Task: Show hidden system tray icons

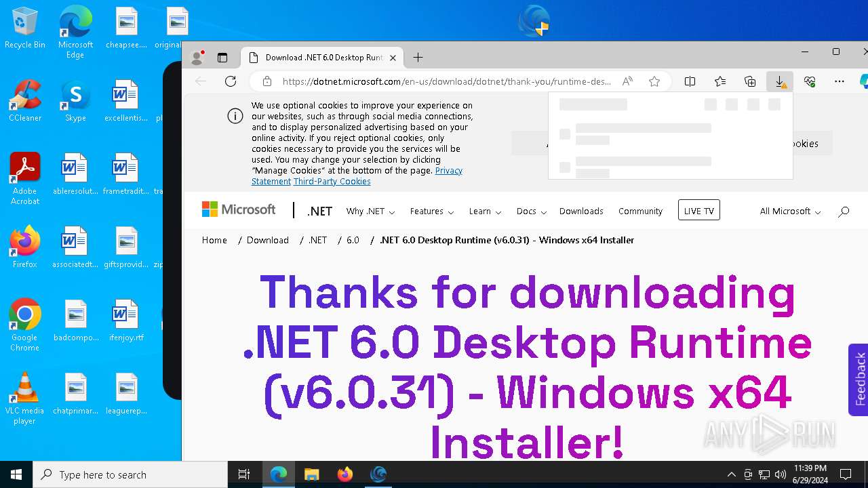Action: tap(731, 474)
